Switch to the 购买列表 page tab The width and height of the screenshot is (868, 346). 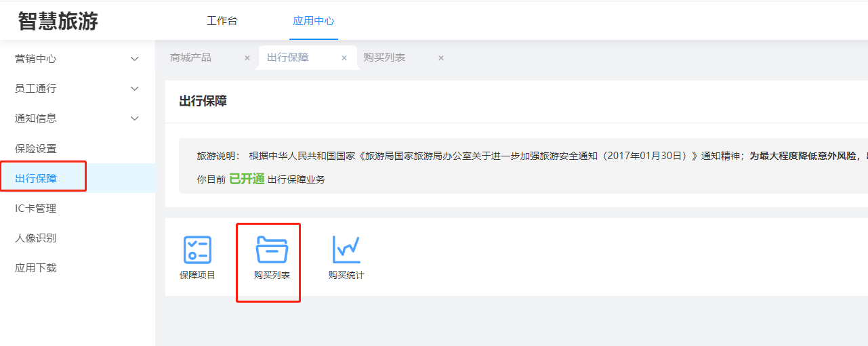point(385,58)
